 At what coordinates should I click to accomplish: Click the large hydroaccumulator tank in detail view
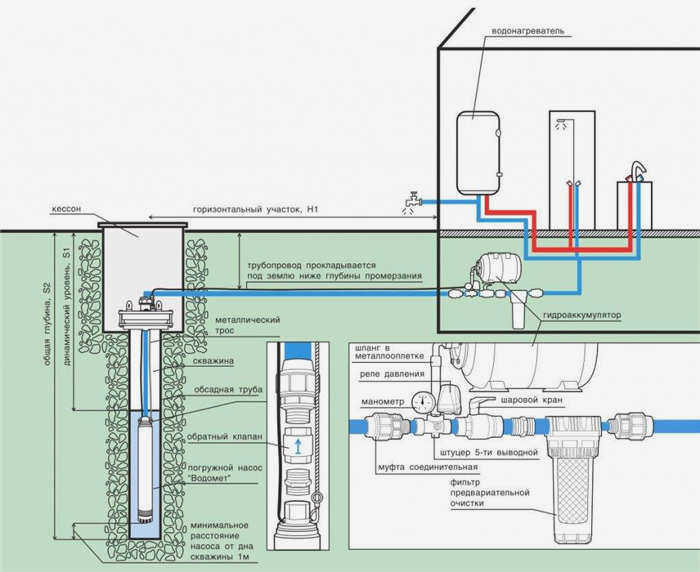pos(531,366)
